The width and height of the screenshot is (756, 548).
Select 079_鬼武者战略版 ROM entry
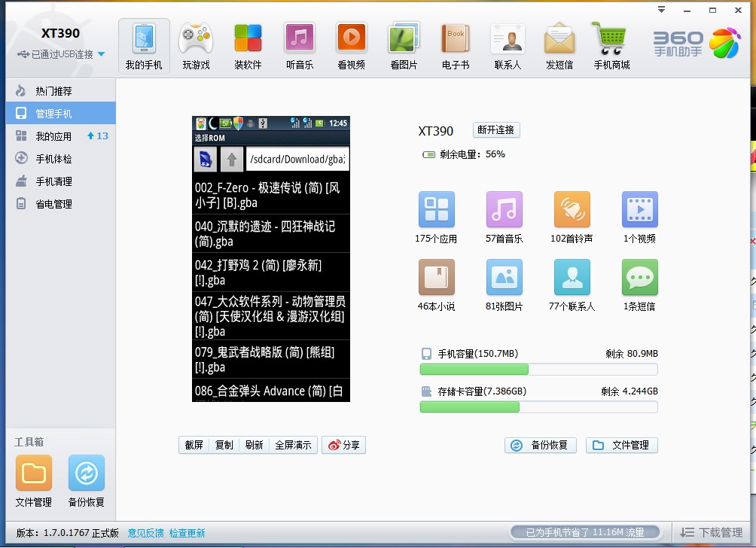[271, 360]
